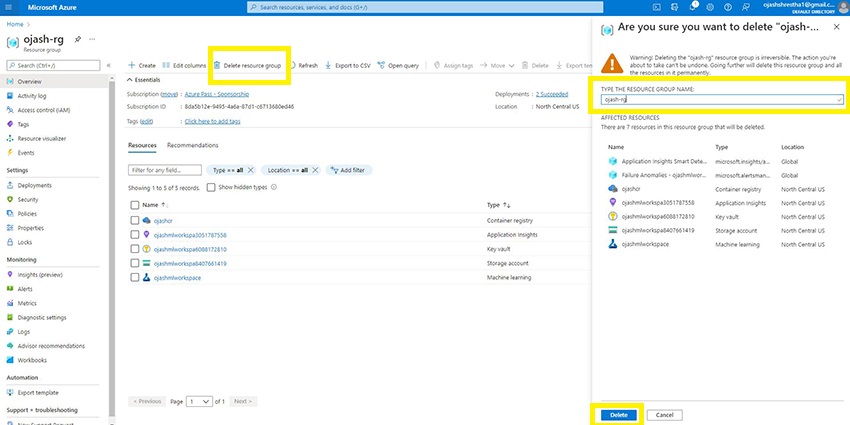The image size is (850, 425).
Task: Switch to the Resources tab
Action: click(x=142, y=145)
